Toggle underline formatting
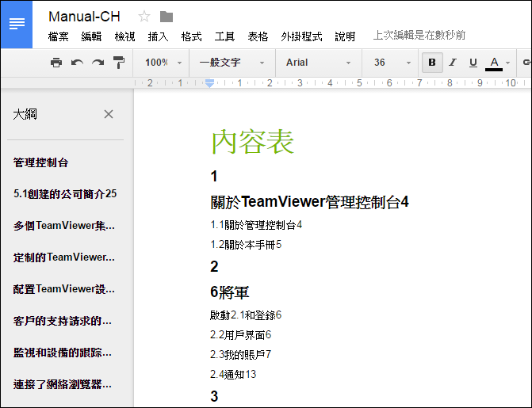Screen dimensions: 532x408 473,63
